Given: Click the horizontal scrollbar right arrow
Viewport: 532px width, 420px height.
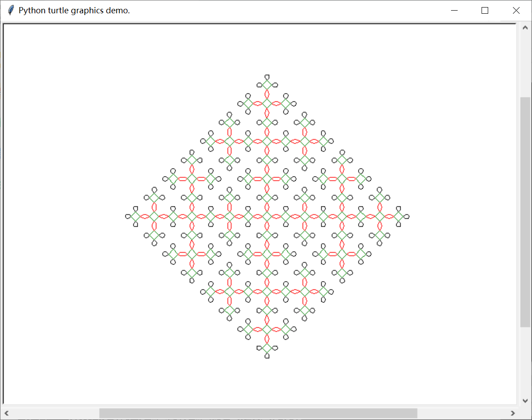Looking at the screenshot, I should (x=513, y=413).
